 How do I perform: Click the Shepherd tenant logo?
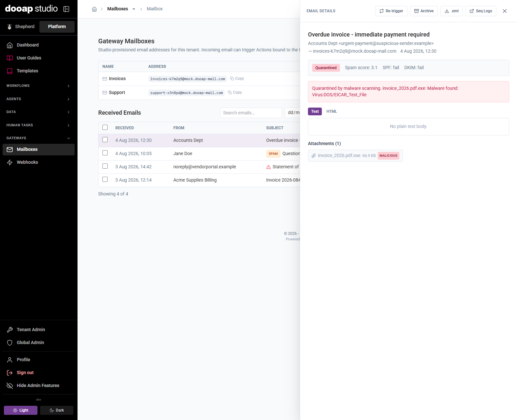pyautogui.click(x=10, y=26)
